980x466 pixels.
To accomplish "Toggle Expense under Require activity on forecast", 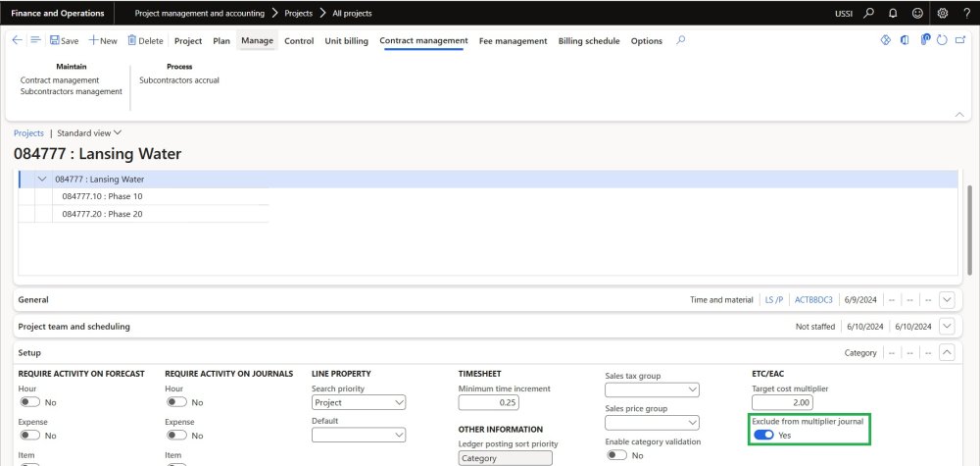I will [x=30, y=436].
